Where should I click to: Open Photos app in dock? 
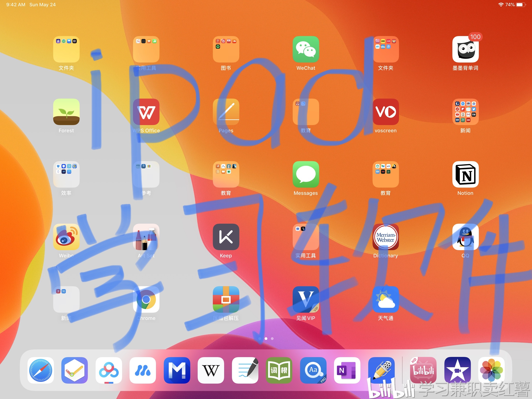tap(491, 370)
